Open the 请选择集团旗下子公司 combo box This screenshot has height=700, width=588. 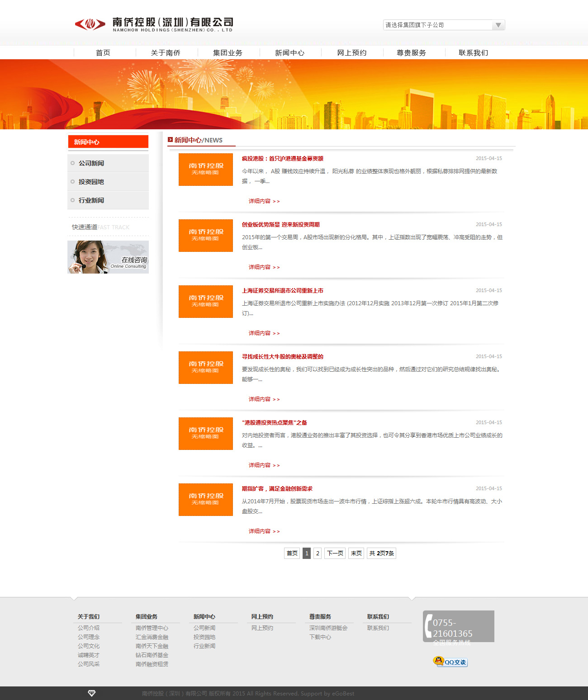(x=437, y=25)
